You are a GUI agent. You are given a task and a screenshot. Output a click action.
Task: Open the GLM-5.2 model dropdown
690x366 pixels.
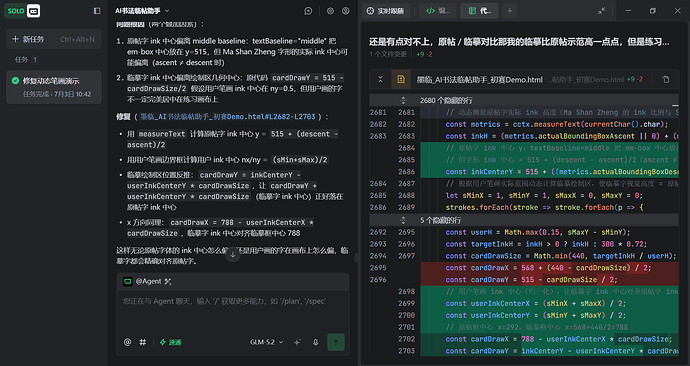point(267,342)
